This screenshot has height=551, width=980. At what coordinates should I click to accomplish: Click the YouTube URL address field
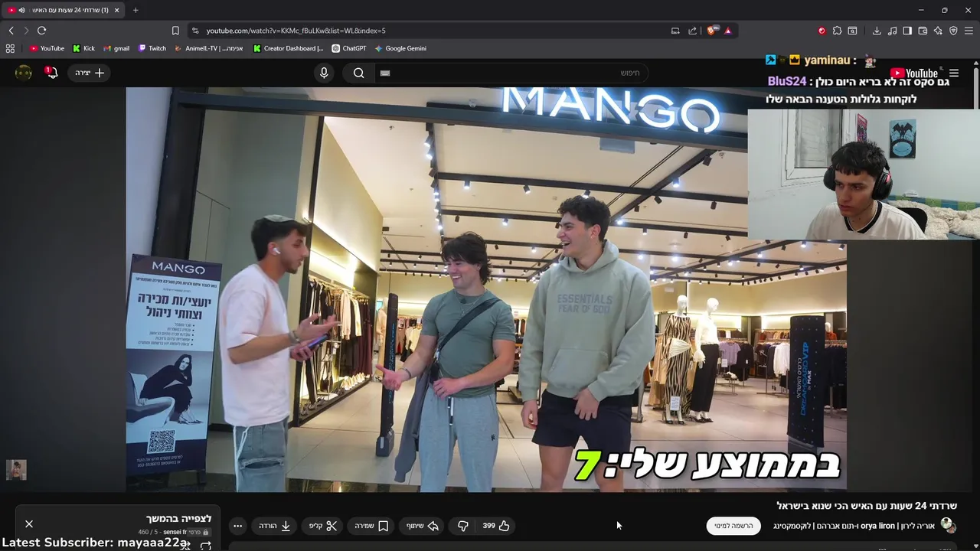point(429,31)
